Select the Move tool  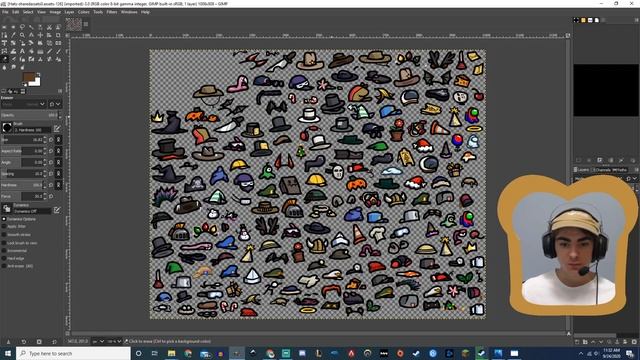tap(40, 35)
